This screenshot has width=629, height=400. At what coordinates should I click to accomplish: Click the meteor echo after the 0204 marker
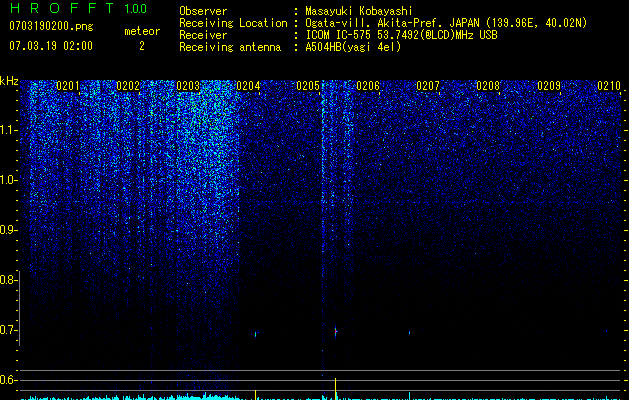click(256, 333)
